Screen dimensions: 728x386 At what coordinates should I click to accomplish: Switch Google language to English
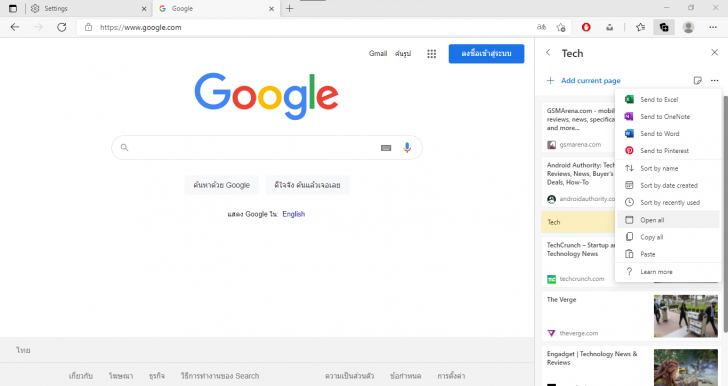pyautogui.click(x=293, y=214)
